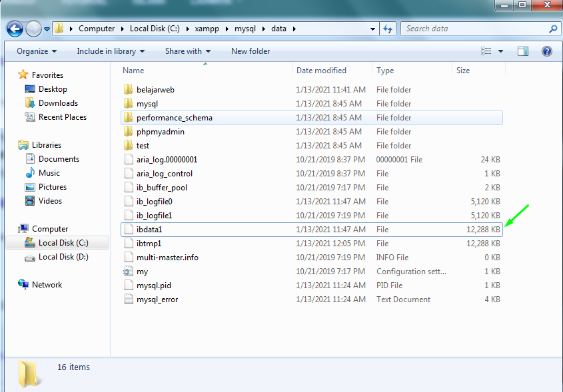Select Desktop in the navigation pane
Viewport: 563px width, 392px height.
(53, 89)
